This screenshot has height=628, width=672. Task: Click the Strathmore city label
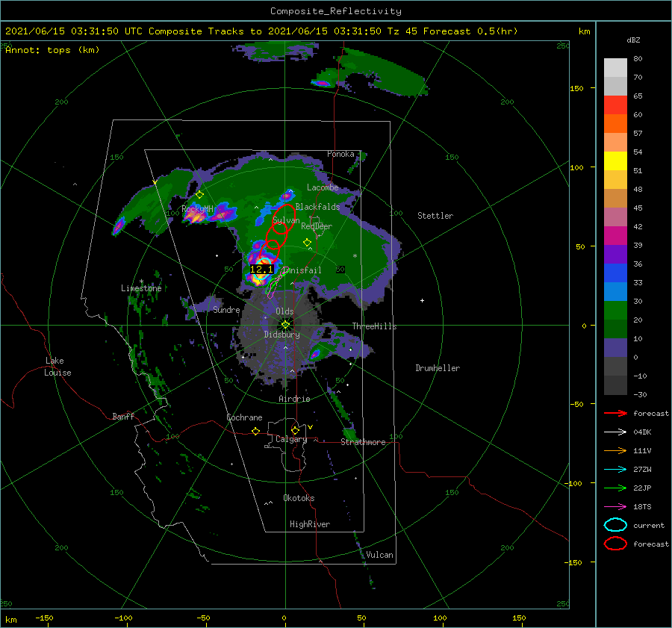click(363, 442)
